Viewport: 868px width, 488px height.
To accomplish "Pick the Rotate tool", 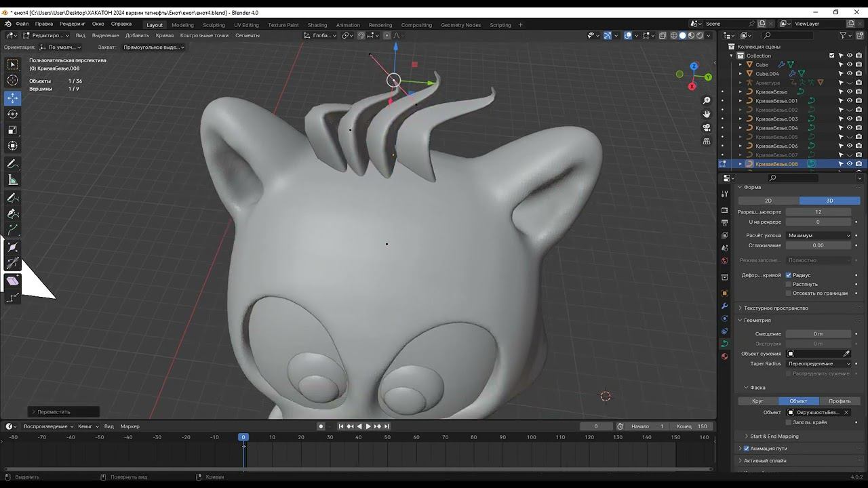I will pos(12,114).
